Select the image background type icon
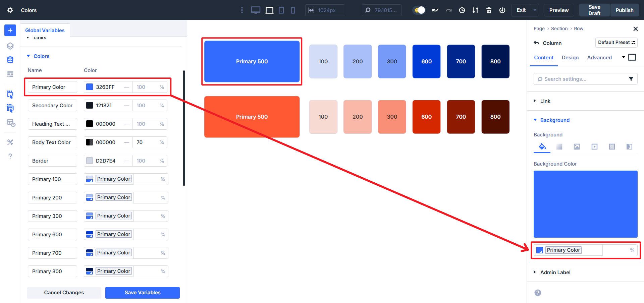The height and width of the screenshot is (303, 644). pos(577,146)
